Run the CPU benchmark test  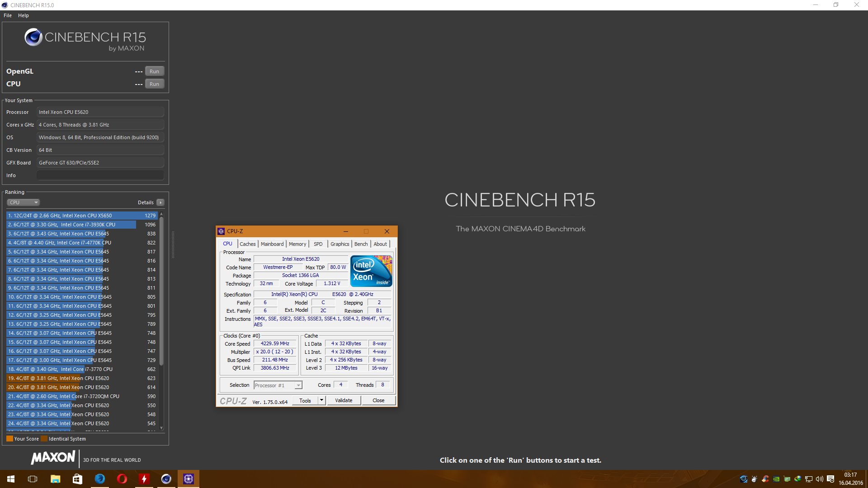154,84
